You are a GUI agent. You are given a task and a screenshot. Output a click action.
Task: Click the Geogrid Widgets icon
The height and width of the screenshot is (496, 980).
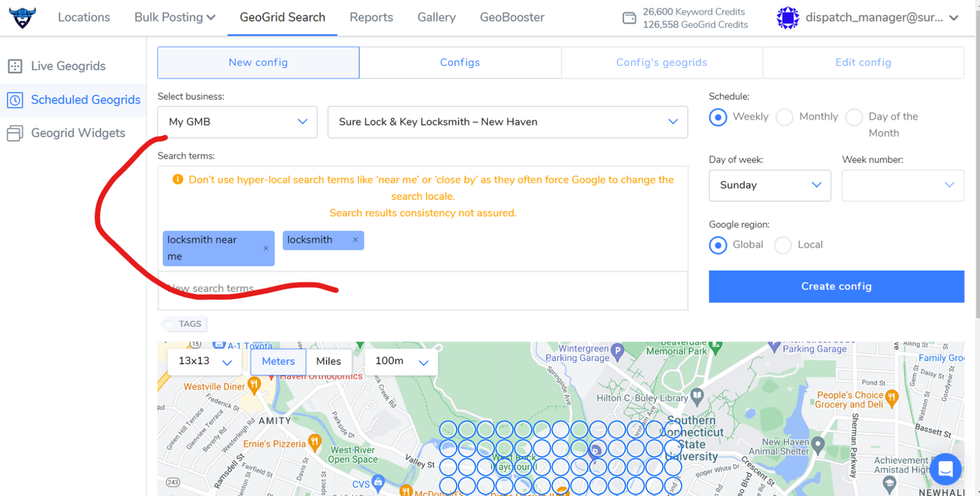[x=15, y=133]
